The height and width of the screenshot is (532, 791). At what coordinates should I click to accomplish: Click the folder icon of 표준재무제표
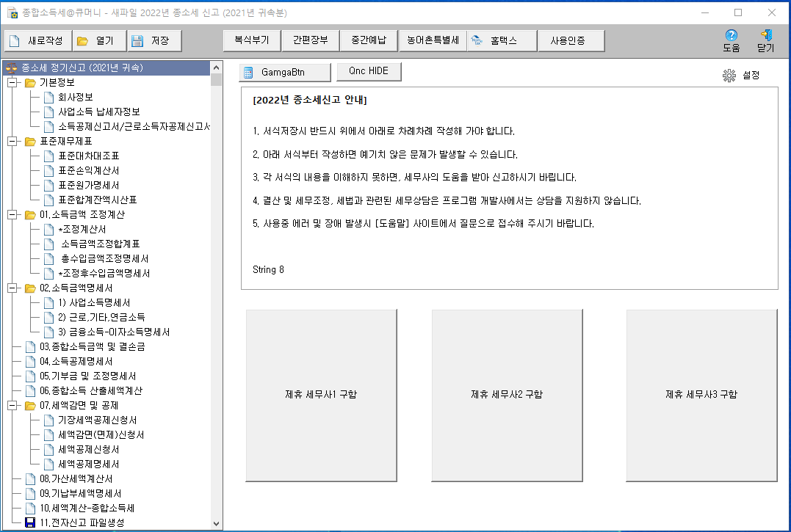point(30,142)
